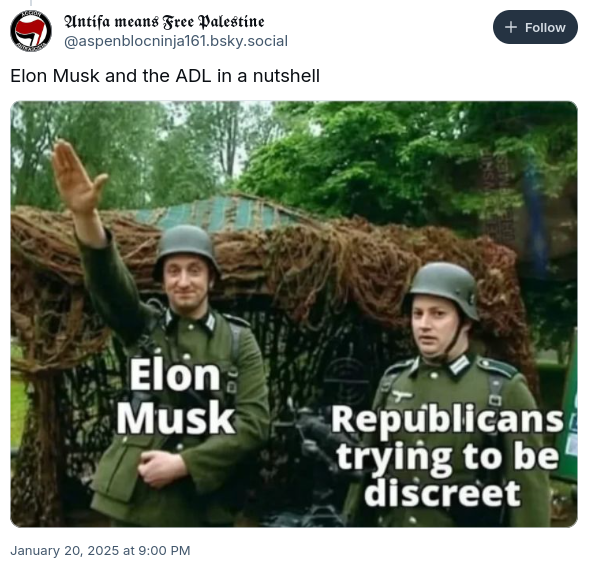591x564 pixels.
Task: Visit the @aspenblocninja161.bsky.social handle link
Action: [176, 41]
